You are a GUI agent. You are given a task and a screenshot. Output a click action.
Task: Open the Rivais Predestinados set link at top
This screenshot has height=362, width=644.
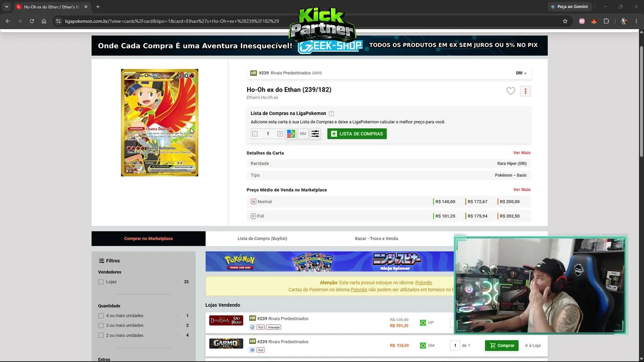tap(290, 73)
